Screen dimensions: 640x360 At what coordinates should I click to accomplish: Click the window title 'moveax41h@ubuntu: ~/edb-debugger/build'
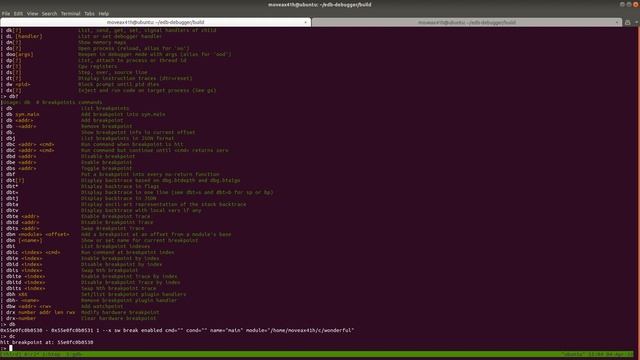point(320,4)
